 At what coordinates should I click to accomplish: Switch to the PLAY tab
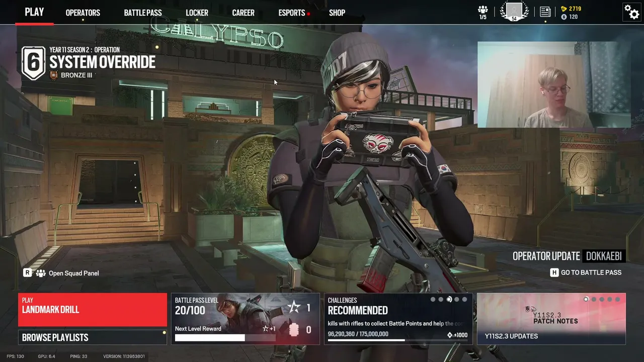pos(34,12)
